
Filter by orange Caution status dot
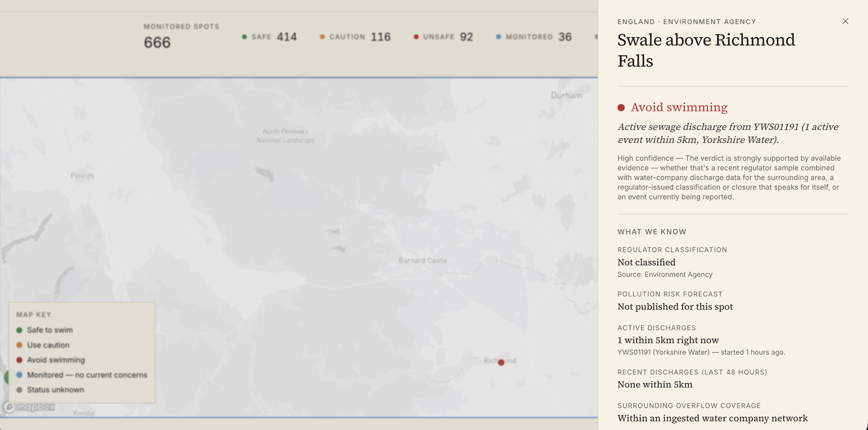(322, 37)
